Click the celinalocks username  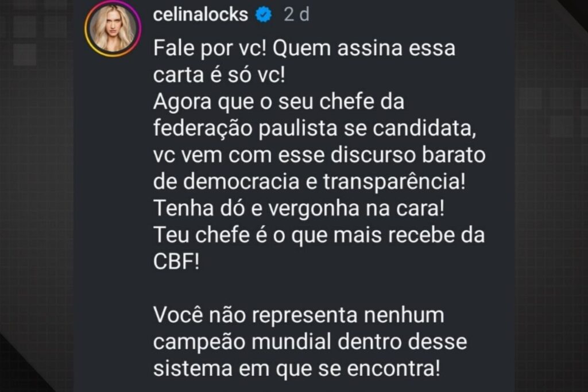tap(200, 14)
